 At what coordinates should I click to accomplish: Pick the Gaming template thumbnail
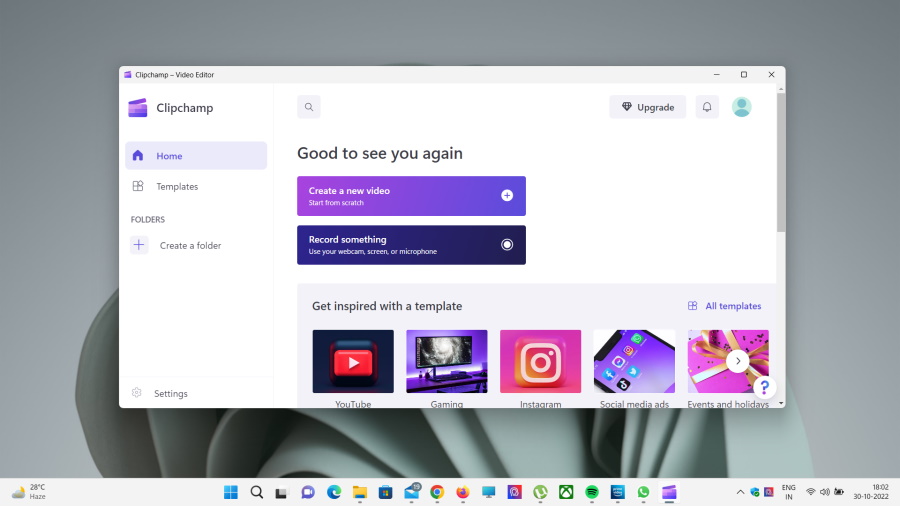click(447, 361)
